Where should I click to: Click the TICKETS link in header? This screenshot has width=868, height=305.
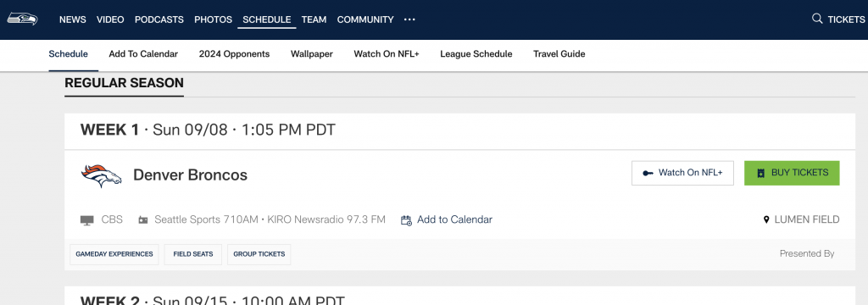(x=846, y=19)
